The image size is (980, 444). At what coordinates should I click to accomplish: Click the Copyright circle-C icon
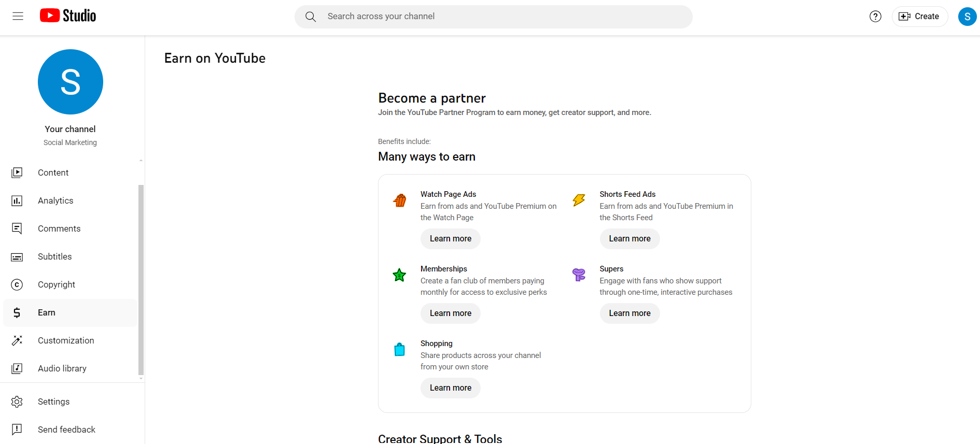pyautogui.click(x=17, y=284)
